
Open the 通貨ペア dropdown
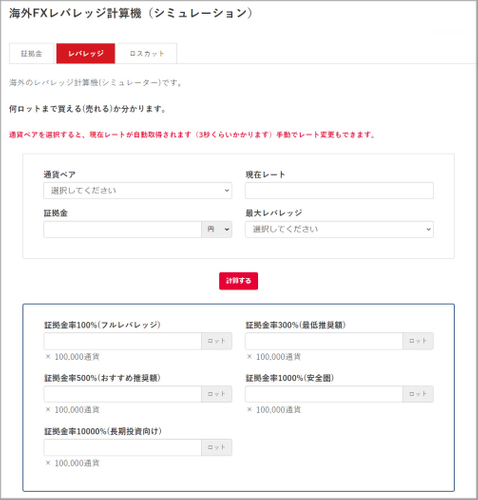point(138,191)
